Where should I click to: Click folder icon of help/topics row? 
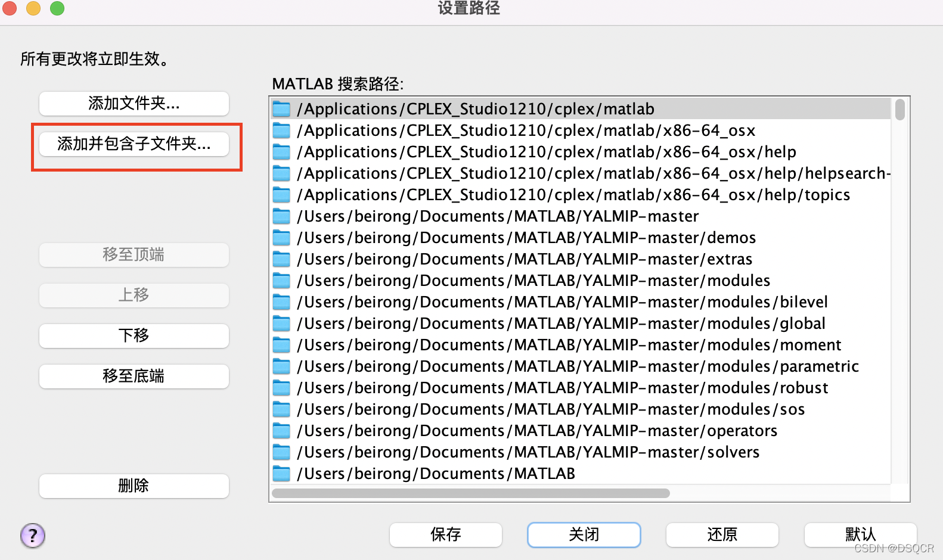(281, 195)
